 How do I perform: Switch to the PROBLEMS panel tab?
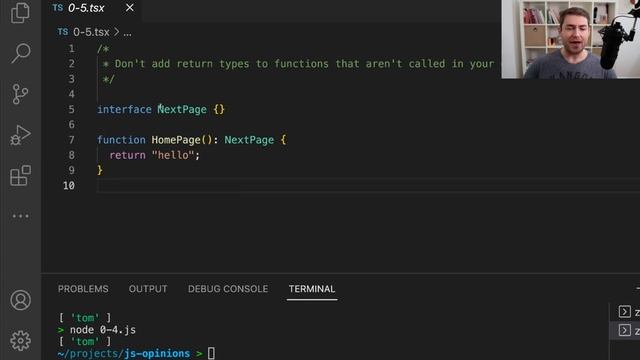pyautogui.click(x=83, y=289)
